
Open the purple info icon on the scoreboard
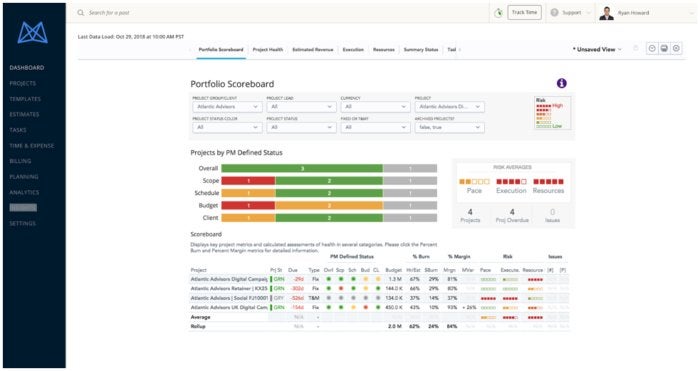click(562, 83)
